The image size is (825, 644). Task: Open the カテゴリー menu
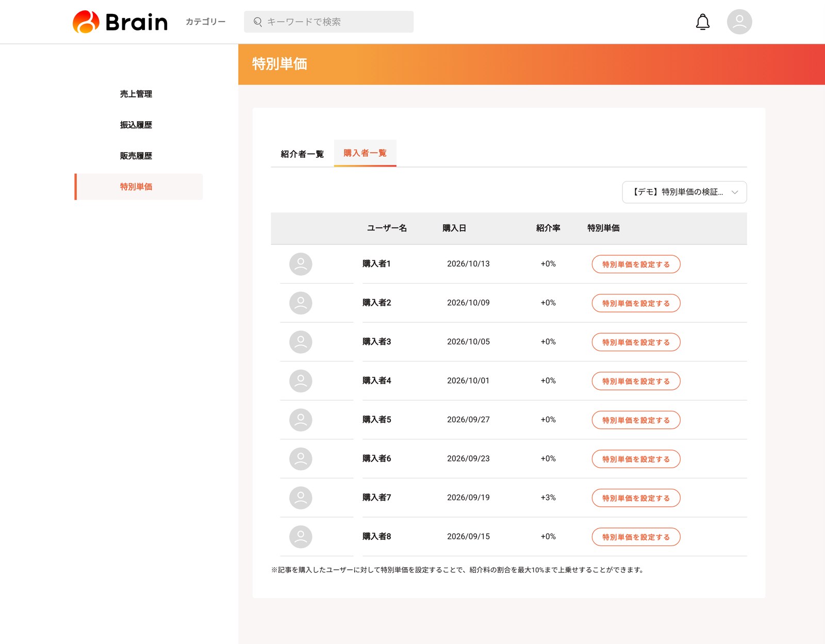tap(205, 22)
